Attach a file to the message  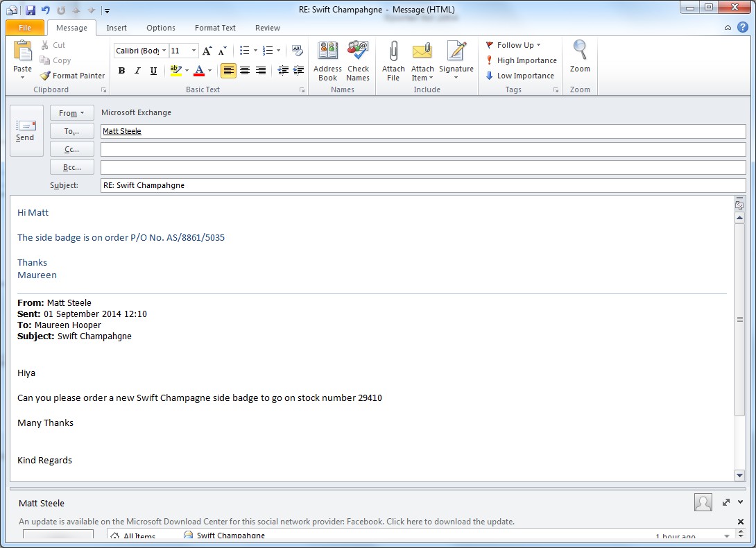393,61
